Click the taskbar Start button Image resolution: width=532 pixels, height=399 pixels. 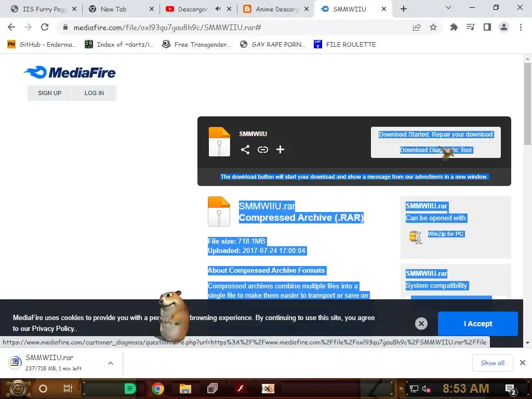pos(18,389)
